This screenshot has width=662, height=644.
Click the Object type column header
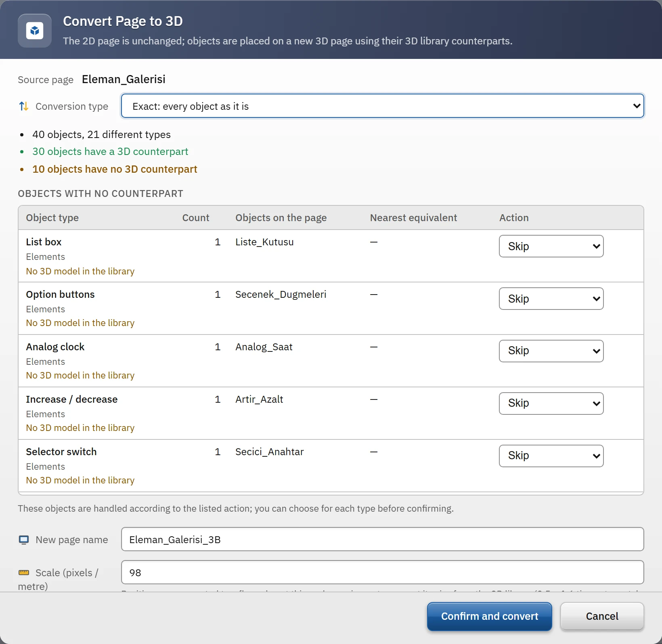click(x=52, y=218)
